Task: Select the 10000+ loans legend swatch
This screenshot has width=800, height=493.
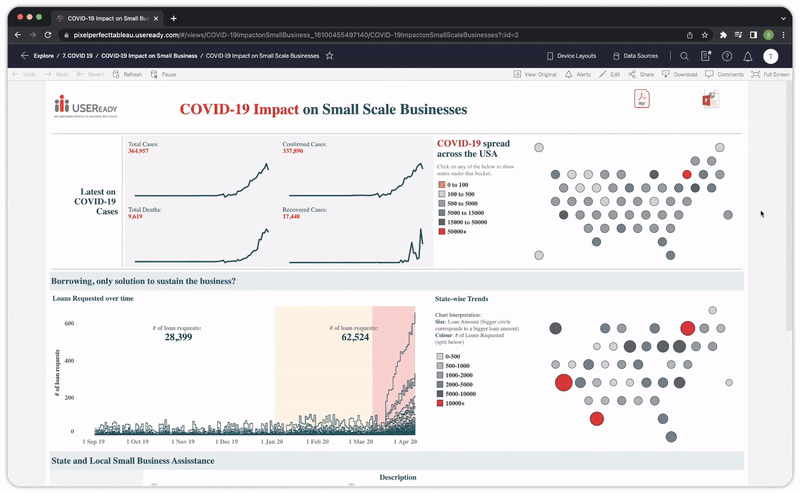Action: tap(441, 405)
